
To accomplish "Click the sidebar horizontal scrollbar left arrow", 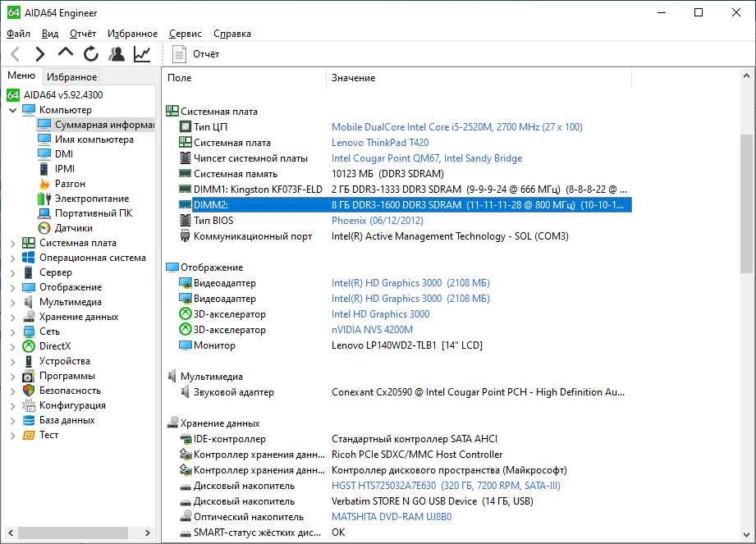I will [11, 533].
